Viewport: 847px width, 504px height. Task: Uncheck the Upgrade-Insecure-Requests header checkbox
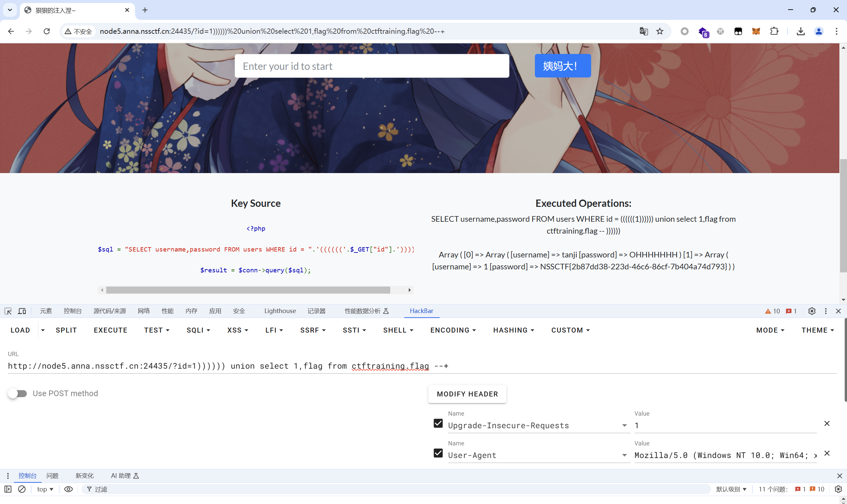(438, 423)
